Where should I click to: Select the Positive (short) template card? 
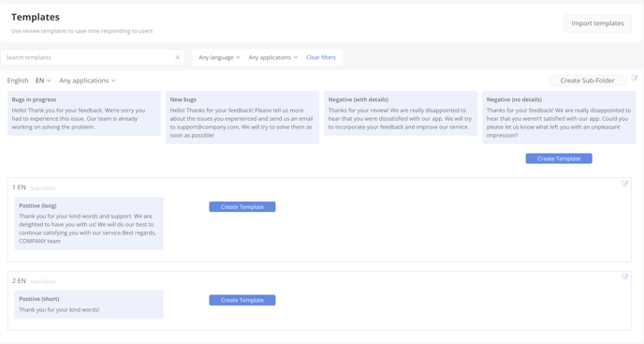tap(89, 304)
